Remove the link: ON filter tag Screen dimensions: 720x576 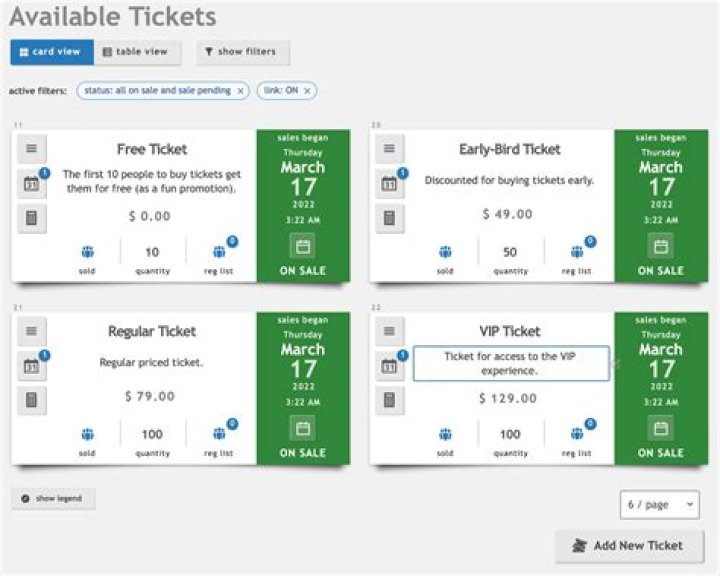(x=307, y=91)
